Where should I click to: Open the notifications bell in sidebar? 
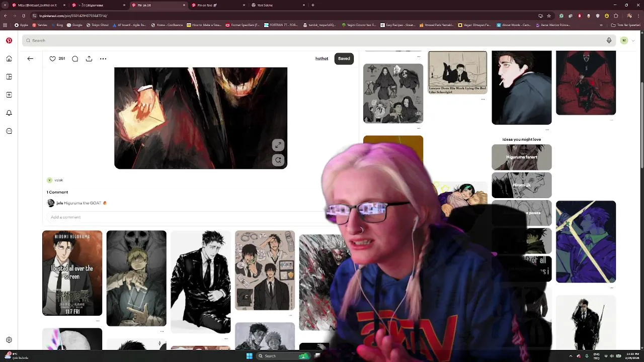pos(9,113)
